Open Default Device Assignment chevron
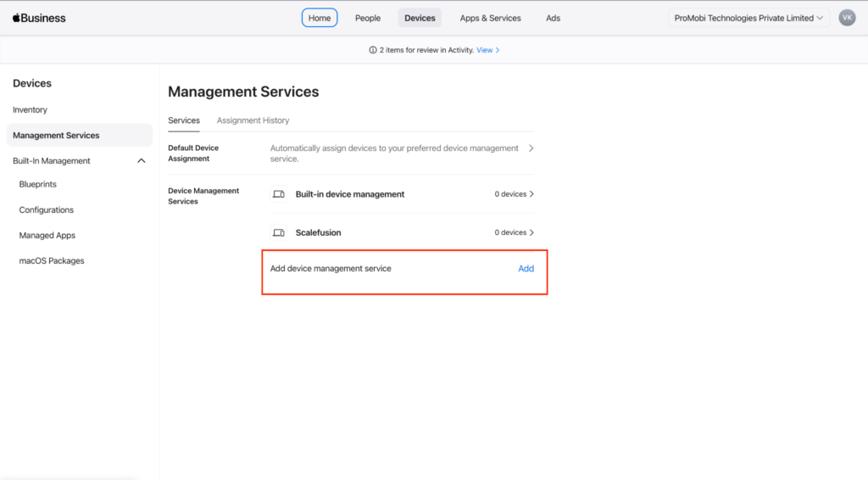Image resolution: width=868 pixels, height=480 pixels. point(531,148)
